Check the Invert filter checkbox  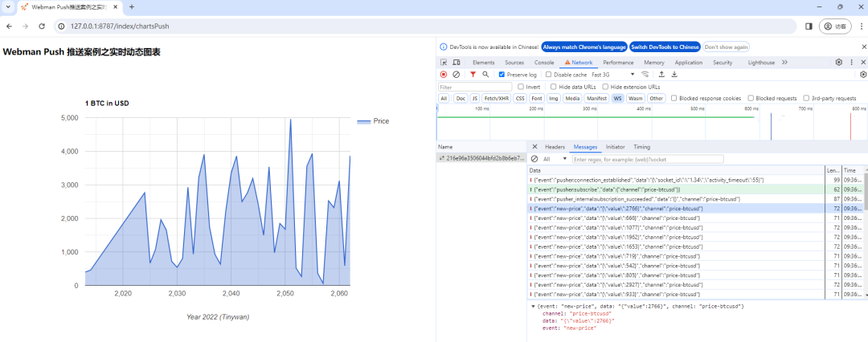pos(520,87)
